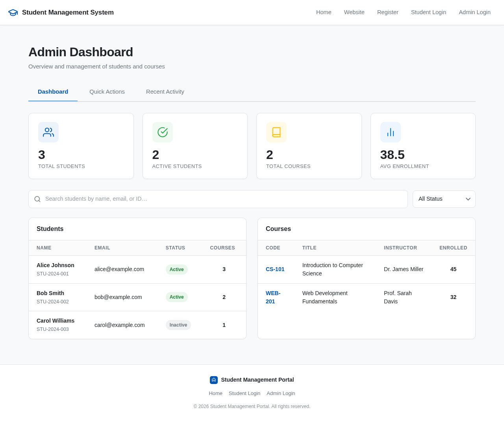
Task: Click the 38.5 average enrollment value
Action: [393, 155]
